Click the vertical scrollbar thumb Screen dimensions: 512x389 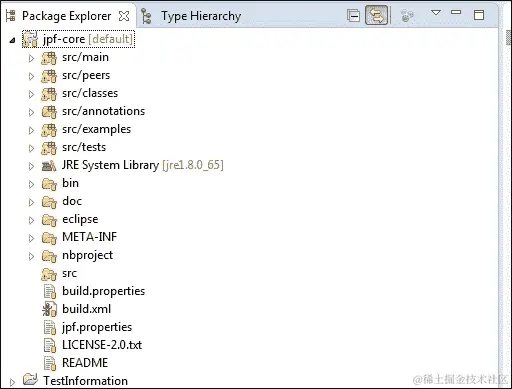pyautogui.click(x=508, y=37)
